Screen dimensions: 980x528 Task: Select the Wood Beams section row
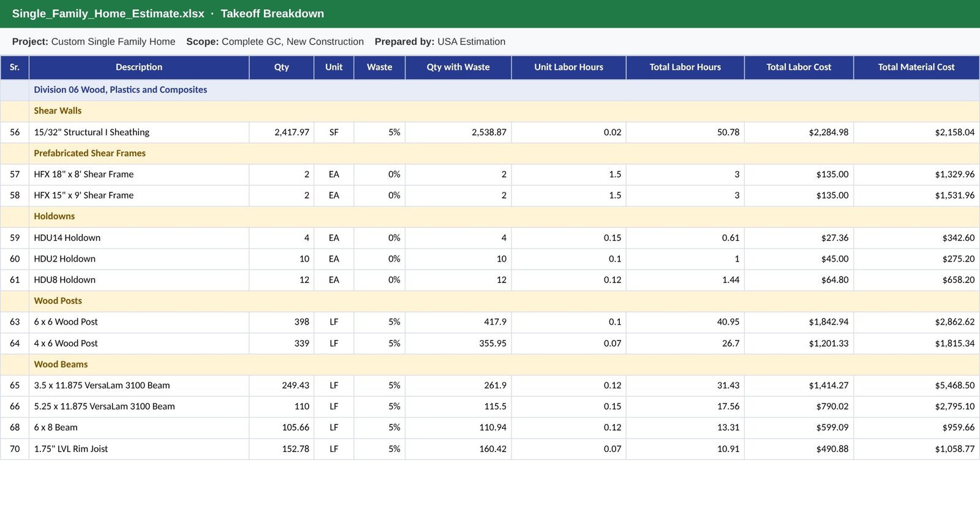coord(490,364)
